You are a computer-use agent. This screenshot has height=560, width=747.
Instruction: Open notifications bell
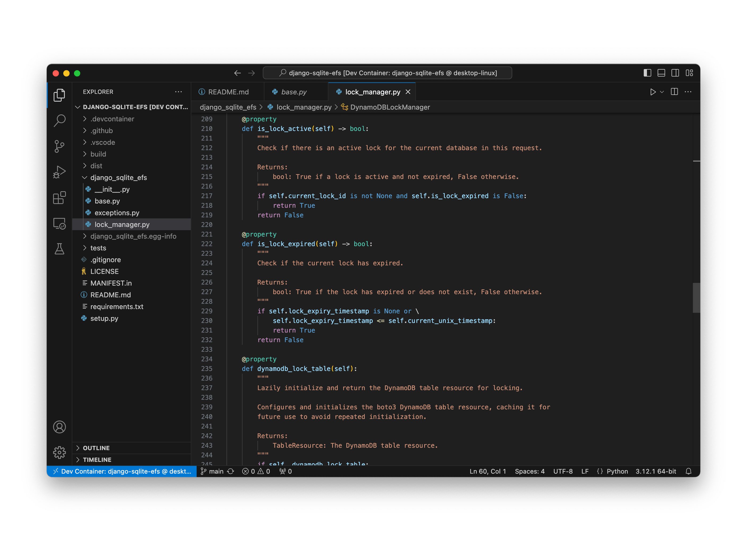pos(689,471)
